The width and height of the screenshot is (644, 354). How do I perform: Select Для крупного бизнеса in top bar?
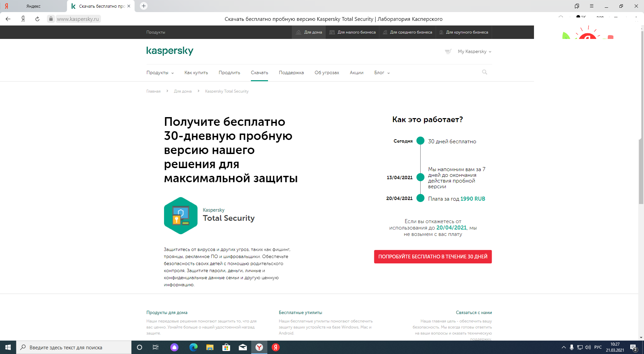pos(464,32)
